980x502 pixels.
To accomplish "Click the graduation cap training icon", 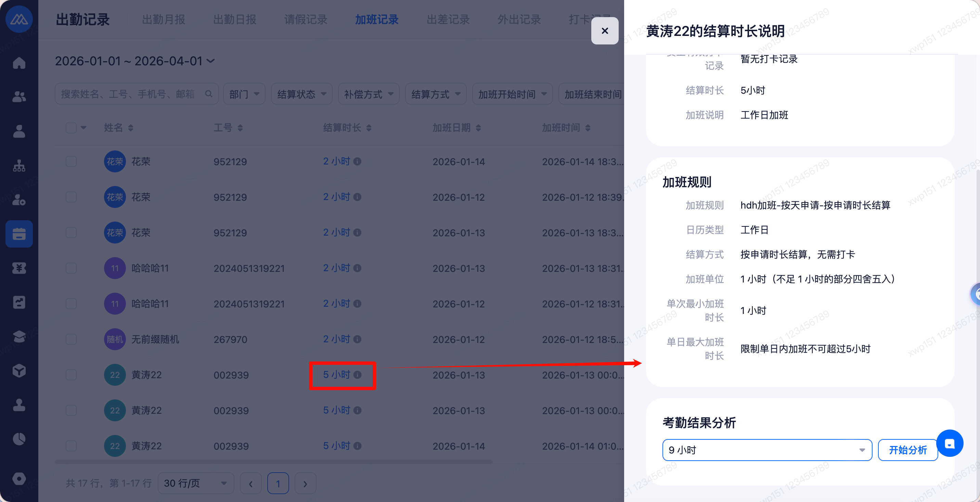I will 19,336.
